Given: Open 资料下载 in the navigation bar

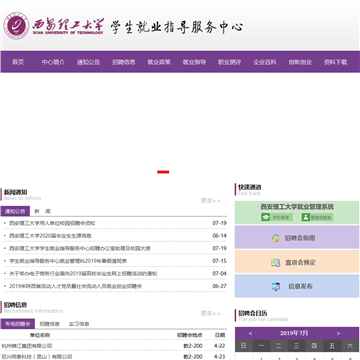Looking at the screenshot, I should [336, 62].
